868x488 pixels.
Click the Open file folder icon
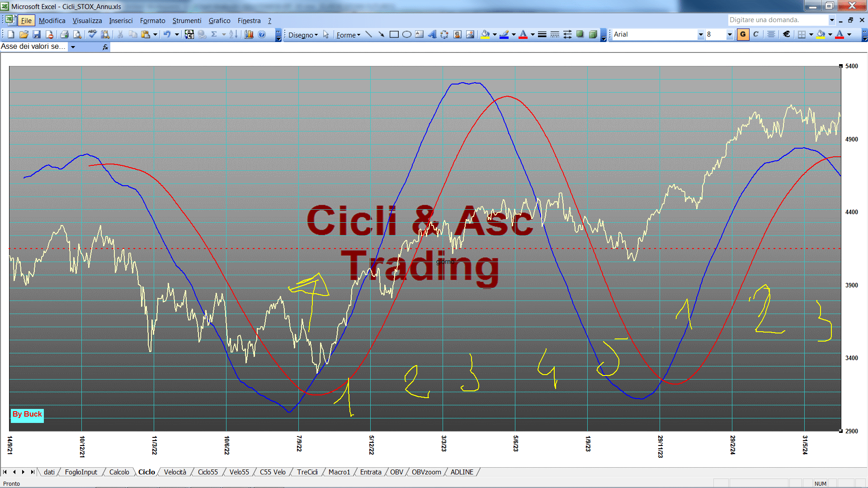[x=24, y=34]
